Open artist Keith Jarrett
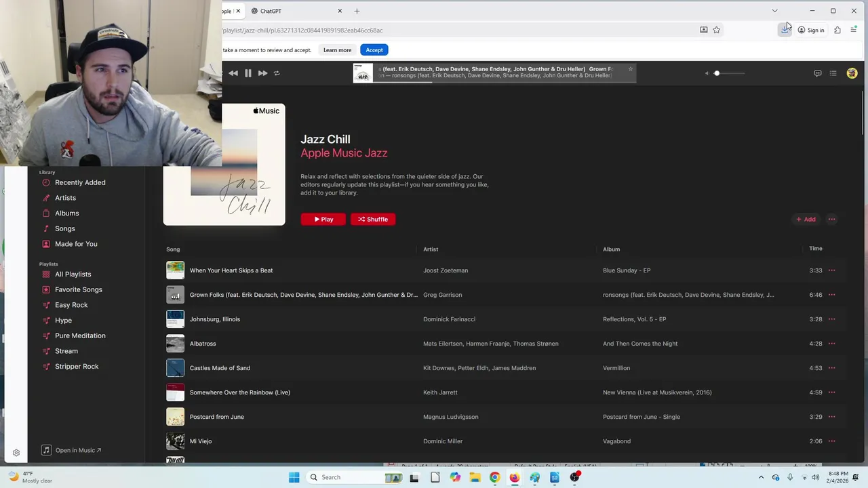868x488 pixels. pos(440,392)
